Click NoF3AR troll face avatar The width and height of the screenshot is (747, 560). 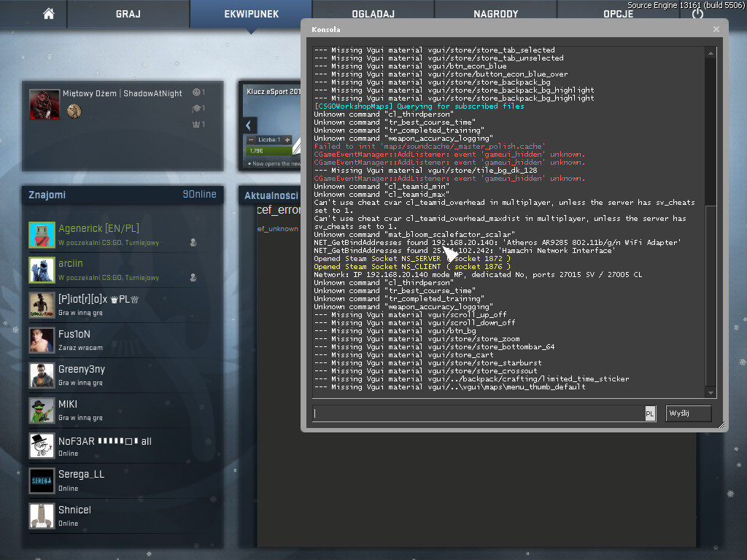(x=42, y=446)
